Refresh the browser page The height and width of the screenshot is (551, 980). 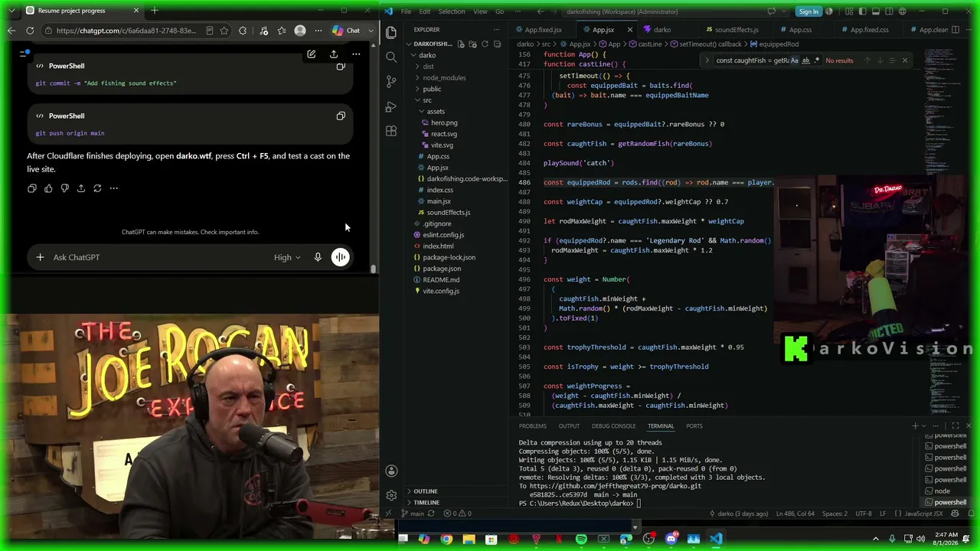(x=30, y=31)
